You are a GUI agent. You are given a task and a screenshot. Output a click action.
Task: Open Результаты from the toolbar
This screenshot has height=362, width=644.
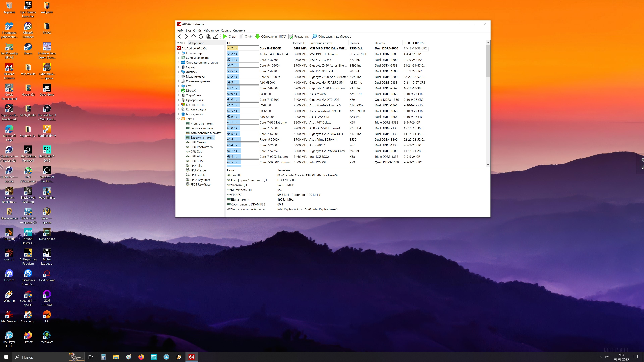tap(299, 37)
